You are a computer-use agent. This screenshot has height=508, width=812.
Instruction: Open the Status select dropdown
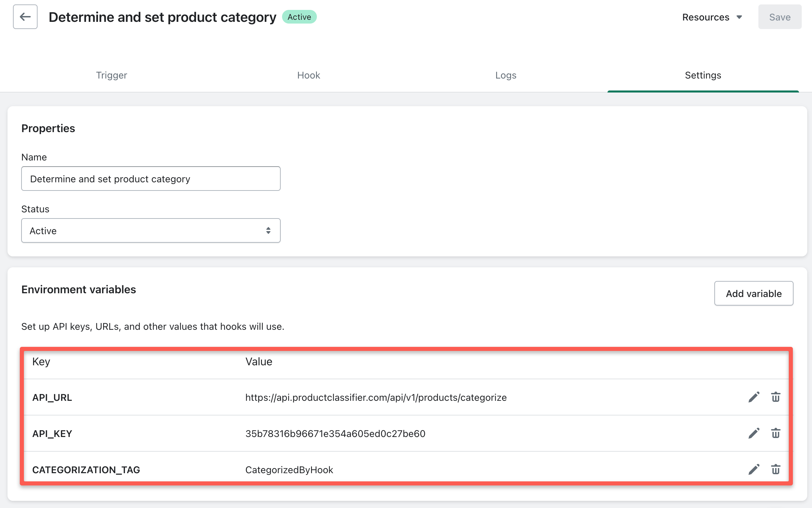(x=151, y=231)
